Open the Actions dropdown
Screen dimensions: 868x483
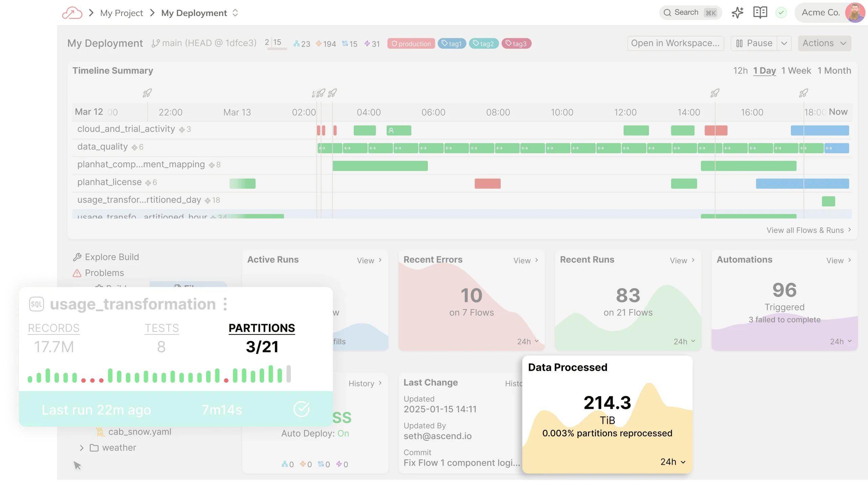click(x=824, y=43)
